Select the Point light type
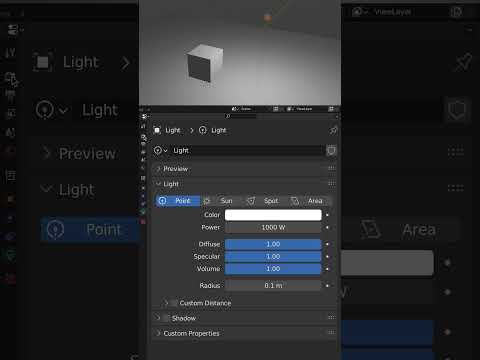The image size is (480, 360). point(178,201)
